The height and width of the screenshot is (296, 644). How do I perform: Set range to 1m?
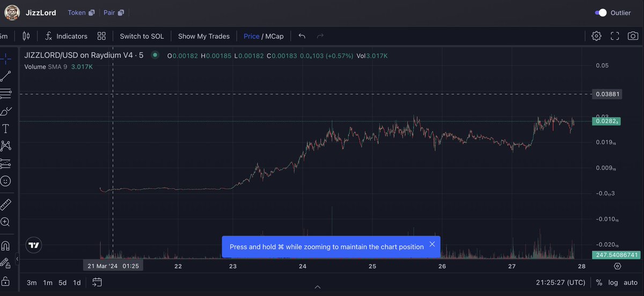(48, 283)
